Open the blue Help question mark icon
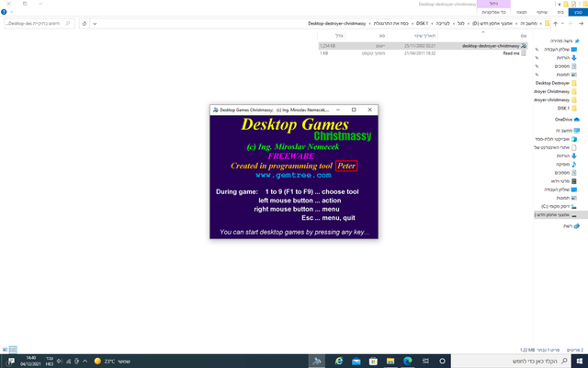 click(4, 12)
